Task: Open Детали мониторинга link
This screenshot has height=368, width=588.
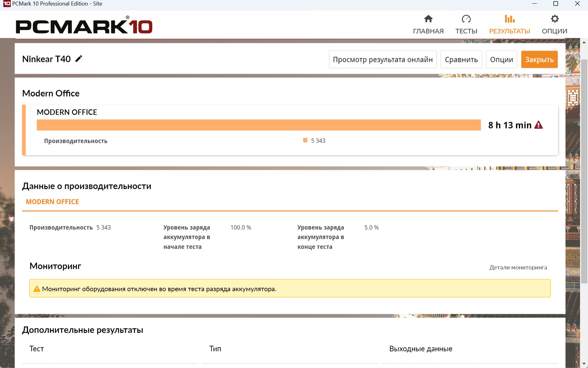Action: [518, 267]
